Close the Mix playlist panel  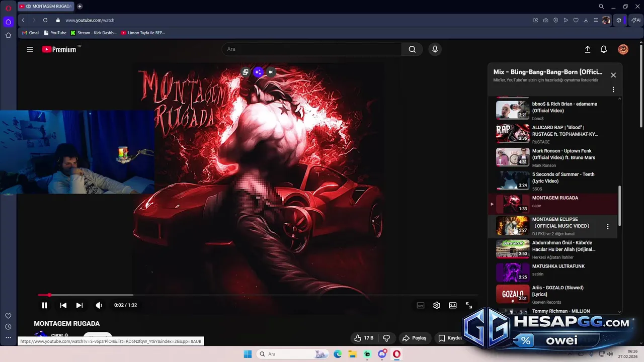613,75
